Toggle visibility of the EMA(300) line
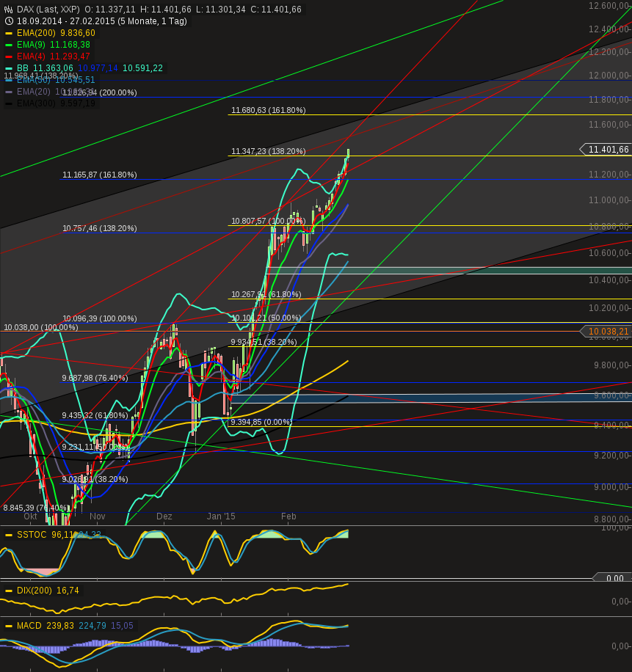The height and width of the screenshot is (672, 632). click(x=9, y=103)
